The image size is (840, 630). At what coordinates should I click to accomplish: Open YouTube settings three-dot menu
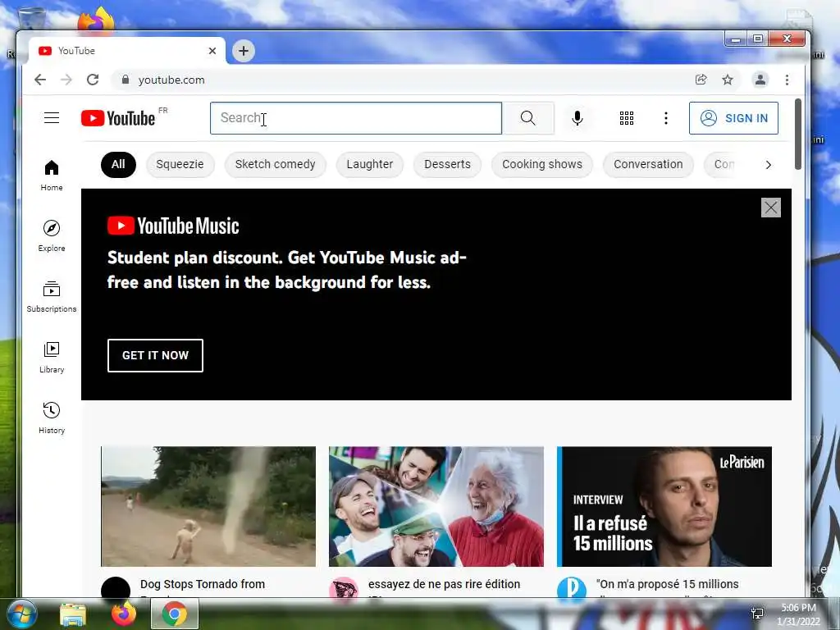666,118
